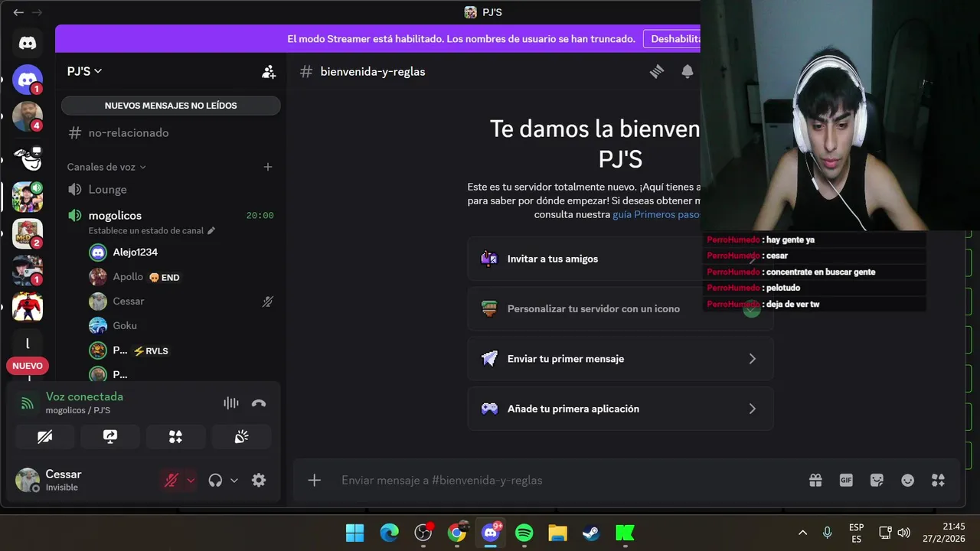Create a new voice channel with plus
The width and height of the screenshot is (980, 551).
267,167
